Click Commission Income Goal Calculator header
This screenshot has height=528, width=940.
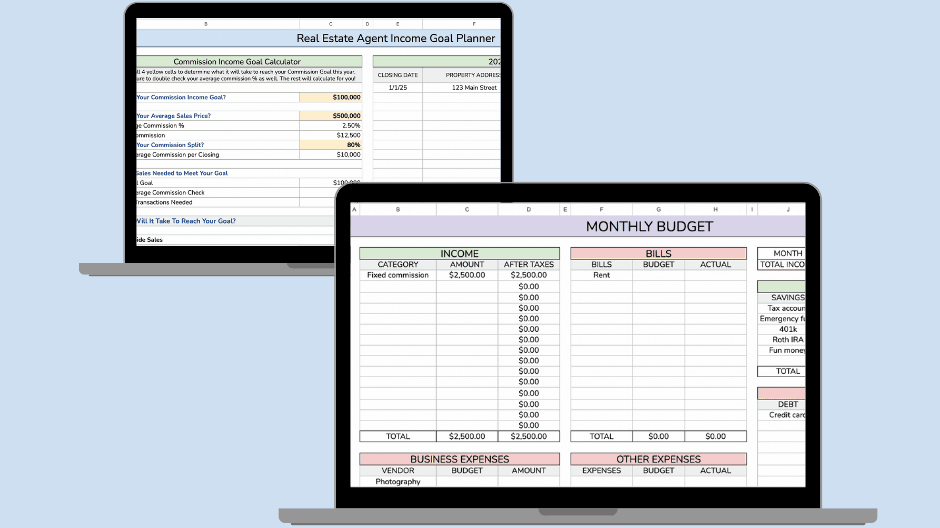(x=249, y=61)
